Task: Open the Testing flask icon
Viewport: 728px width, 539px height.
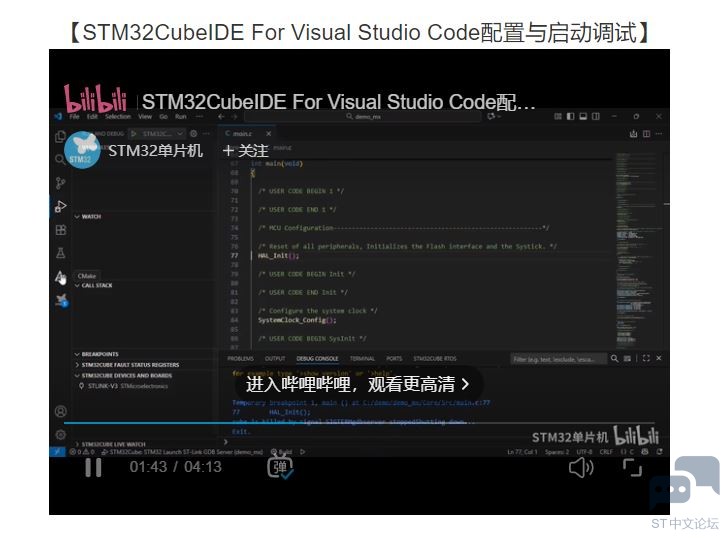Action: click(60, 253)
